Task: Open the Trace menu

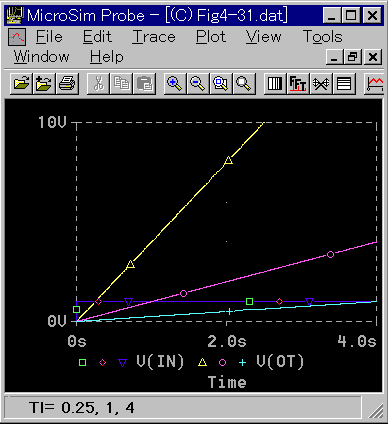Action: pos(154,37)
